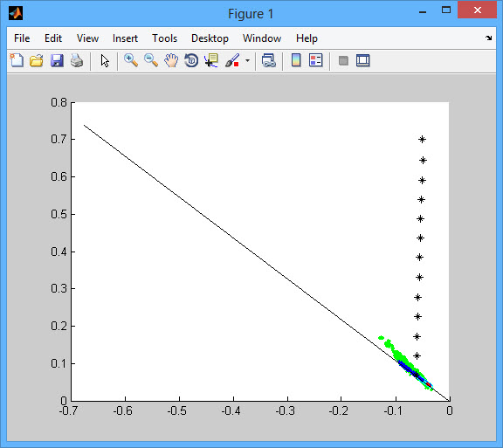The image size is (503, 448).
Task: Show Plot Tools and dock figure
Action: [x=363, y=60]
